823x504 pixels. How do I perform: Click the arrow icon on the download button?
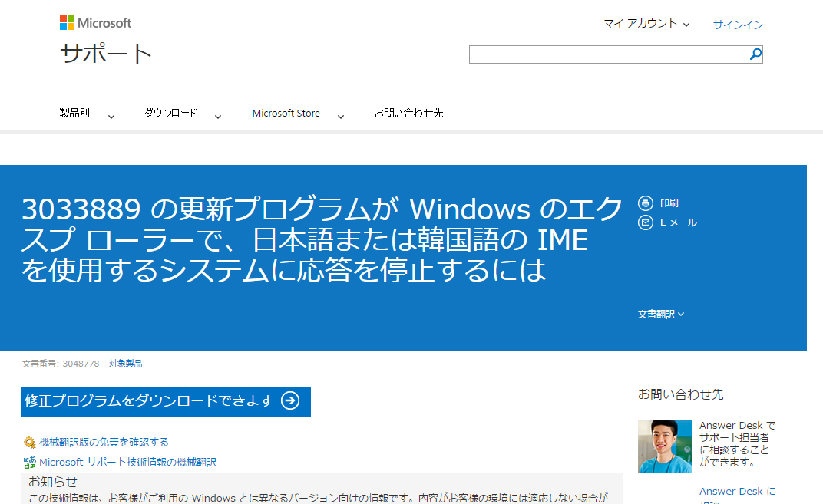[x=290, y=401]
